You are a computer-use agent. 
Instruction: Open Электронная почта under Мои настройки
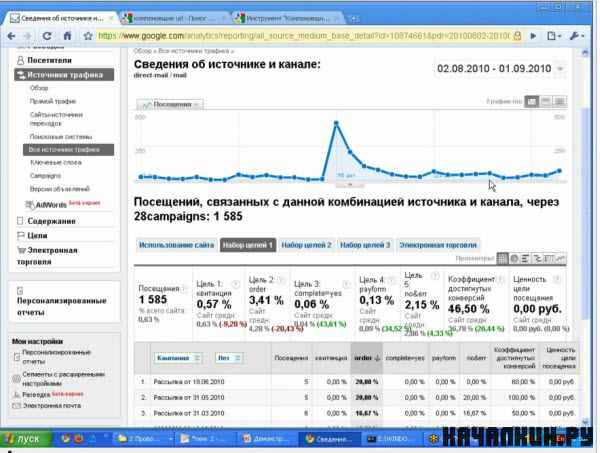[51, 406]
